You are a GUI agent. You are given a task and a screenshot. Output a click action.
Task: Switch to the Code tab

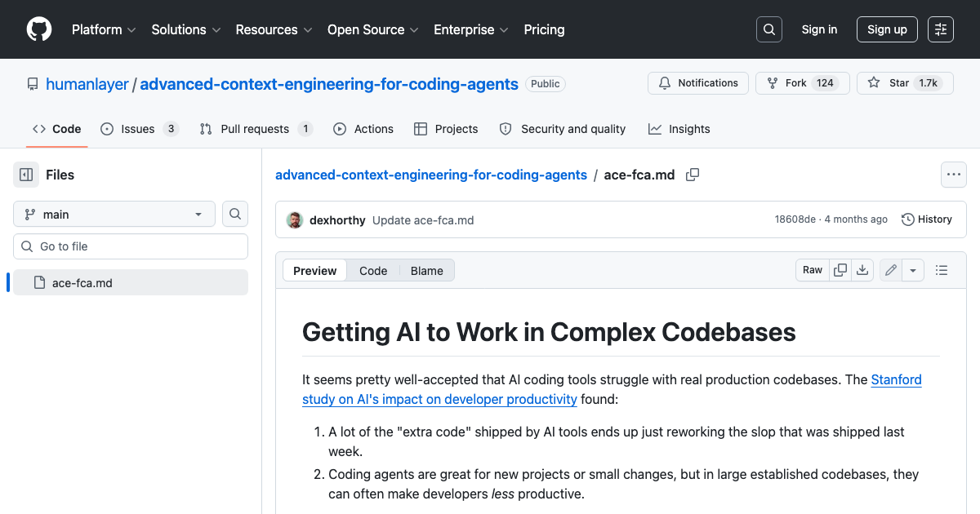coord(57,129)
